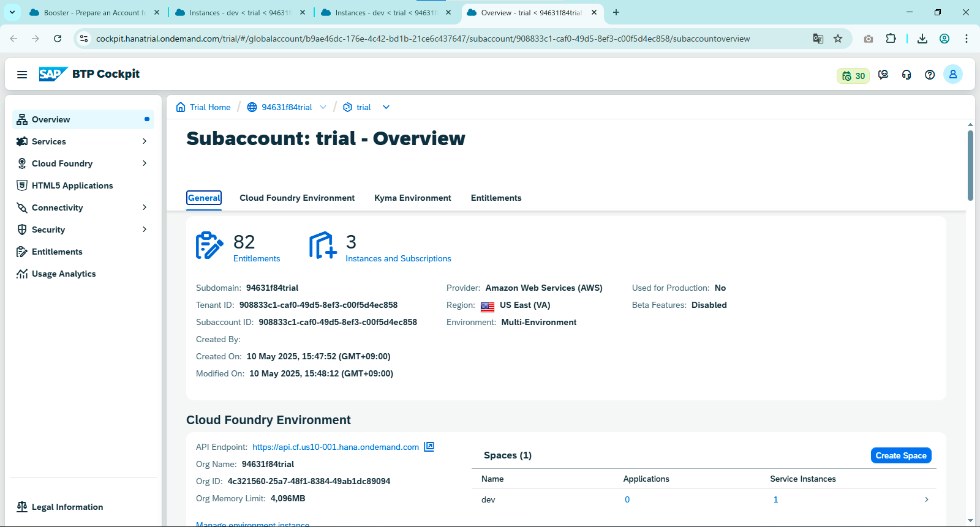Open the feedback icon in header

tap(883, 75)
